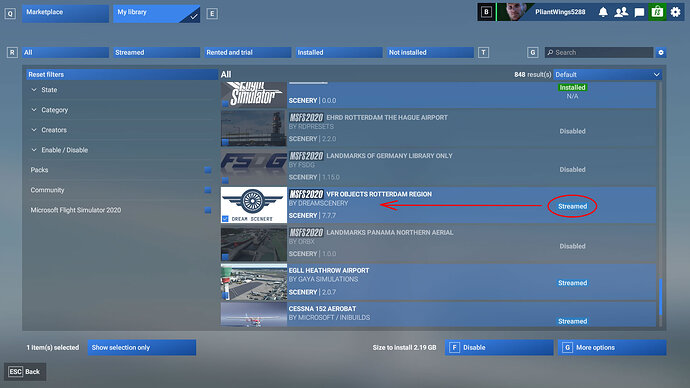Expand the State filter section
This screenshot has height=388, width=690.
121,90
